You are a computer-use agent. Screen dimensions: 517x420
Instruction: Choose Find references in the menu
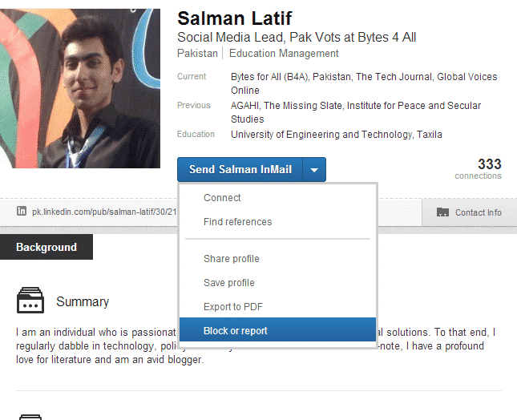(237, 222)
